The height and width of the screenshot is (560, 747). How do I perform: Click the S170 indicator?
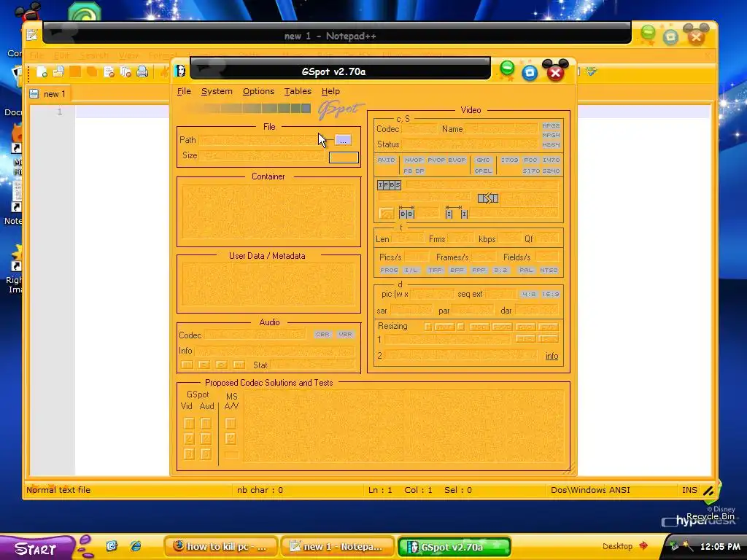pos(531,171)
